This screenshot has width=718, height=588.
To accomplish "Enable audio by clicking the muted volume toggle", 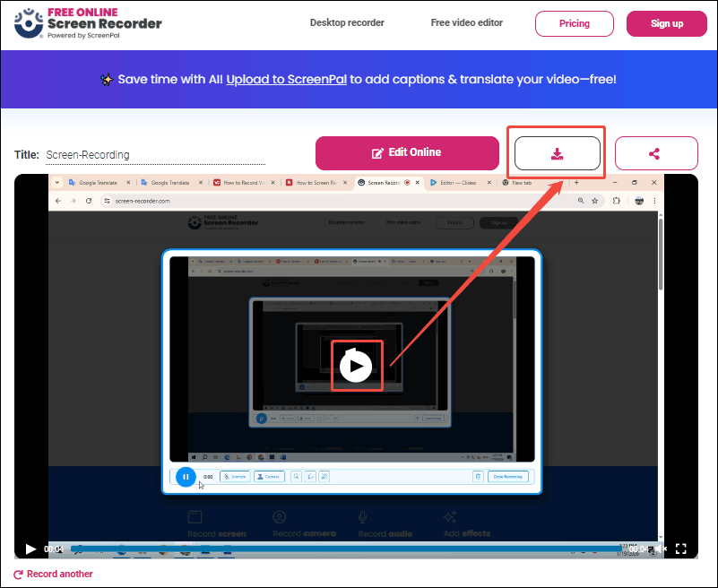I will 662,549.
